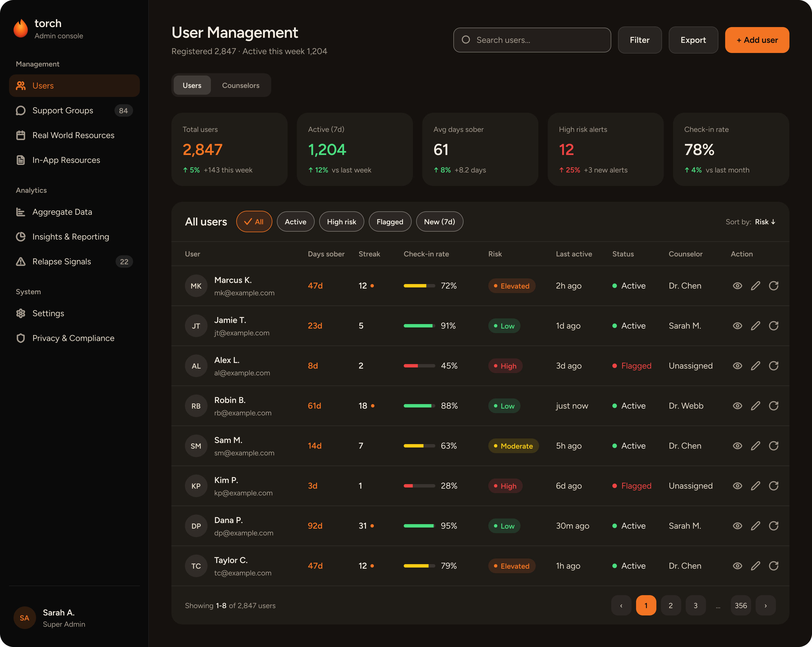The height and width of the screenshot is (647, 812).
Task: Switch to the Counselors tab
Action: coord(241,85)
